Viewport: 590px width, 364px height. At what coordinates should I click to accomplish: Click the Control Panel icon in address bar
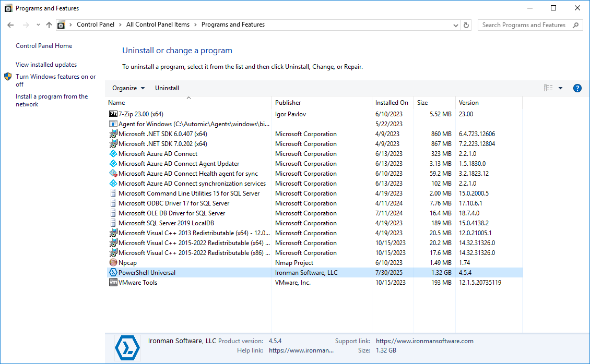tap(61, 25)
